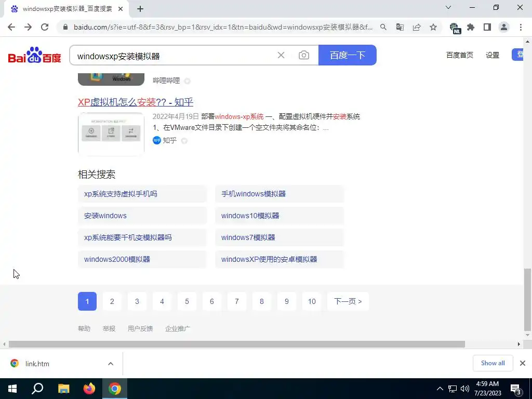
Task: Click the horizontal scrollbar thumb
Action: pyautogui.click(x=237, y=344)
